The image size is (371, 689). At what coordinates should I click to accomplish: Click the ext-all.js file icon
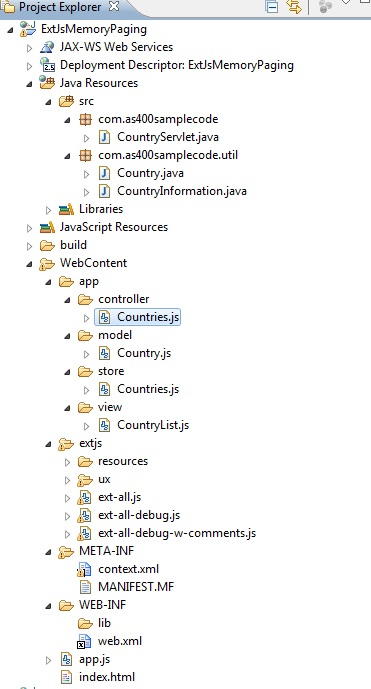tap(84, 497)
